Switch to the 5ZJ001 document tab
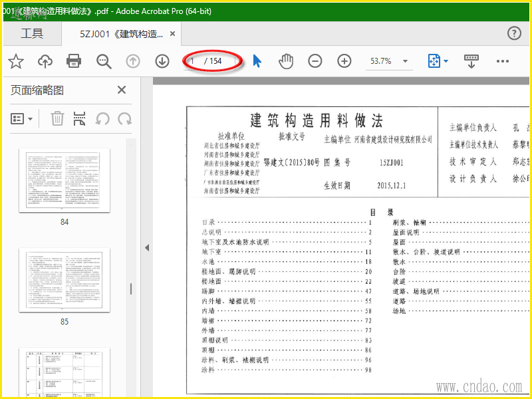The width and height of the screenshot is (532, 399). pos(121,34)
